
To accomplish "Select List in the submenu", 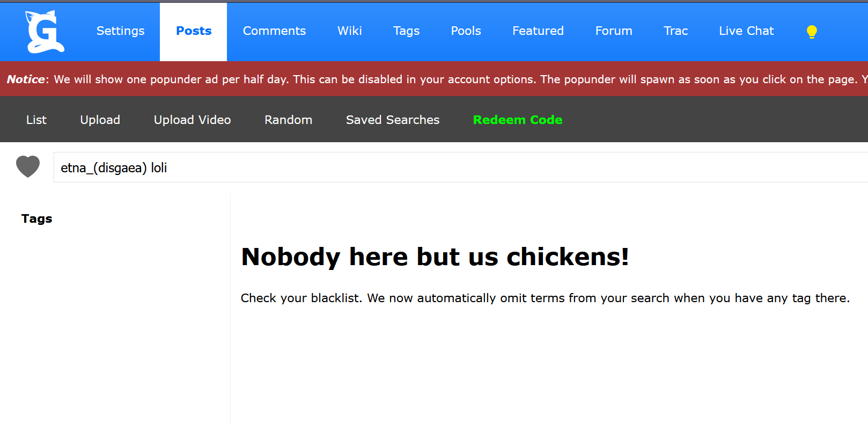I will (x=36, y=120).
